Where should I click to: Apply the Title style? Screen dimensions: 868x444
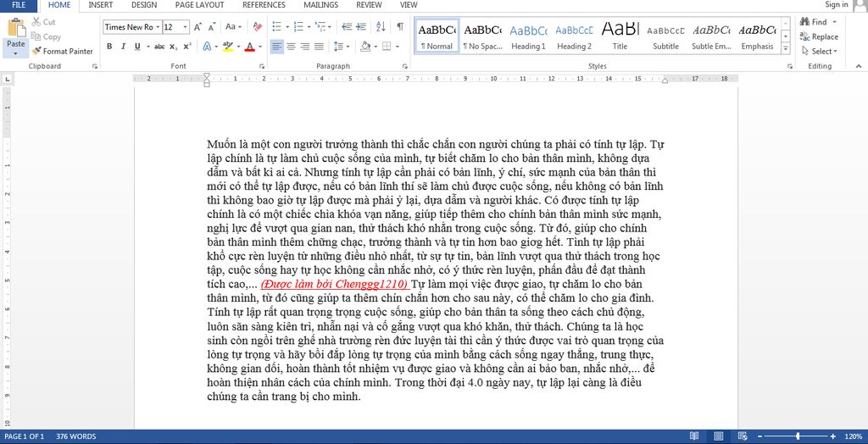point(620,36)
